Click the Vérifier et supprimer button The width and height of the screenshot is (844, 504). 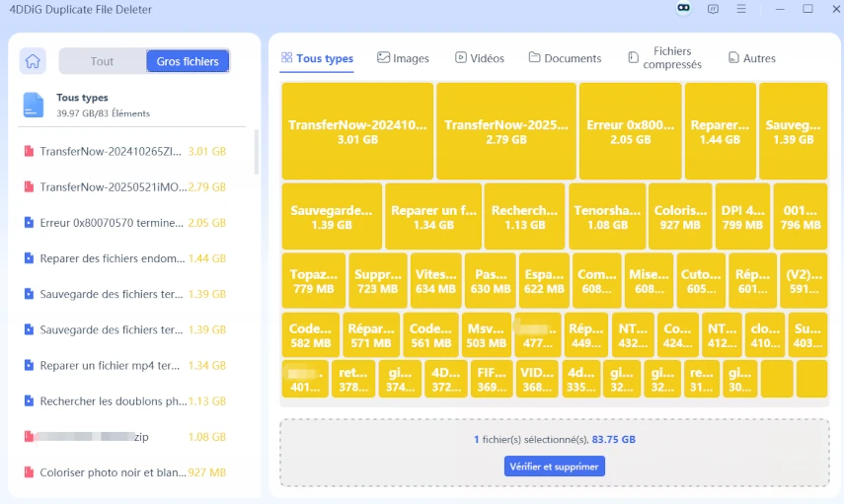click(555, 467)
